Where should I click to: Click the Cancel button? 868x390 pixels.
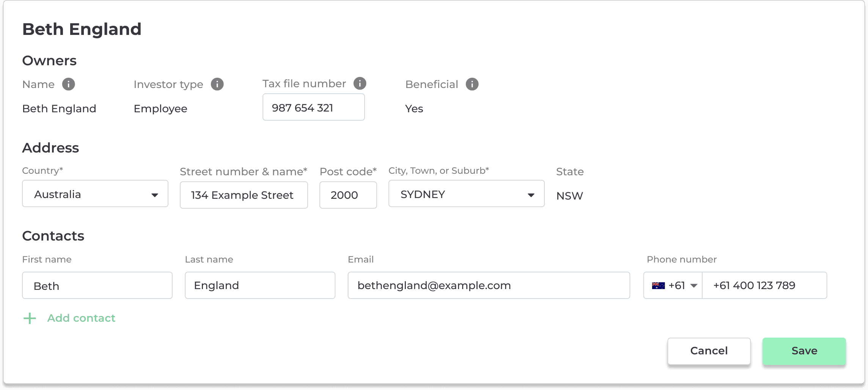point(709,351)
